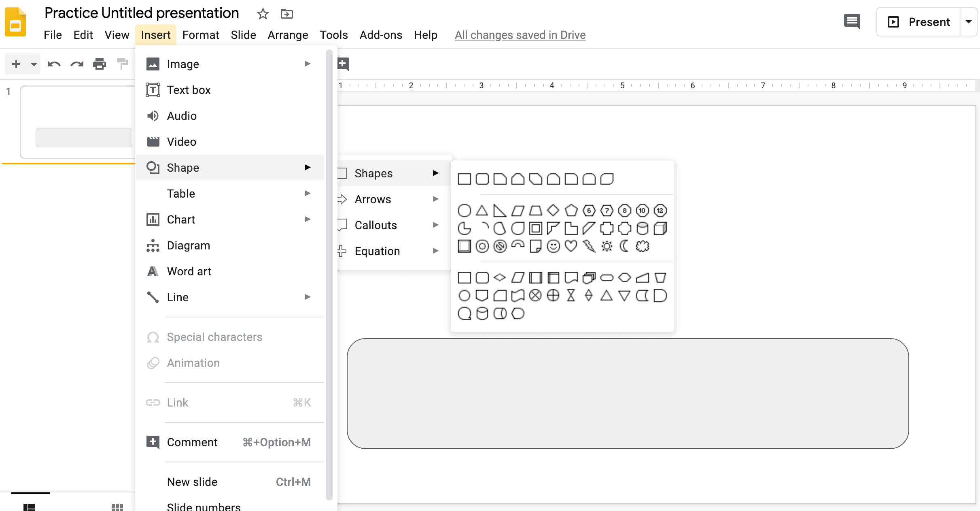This screenshot has width=980, height=511.
Task: Choose the 3D cube shape
Action: 660,228
